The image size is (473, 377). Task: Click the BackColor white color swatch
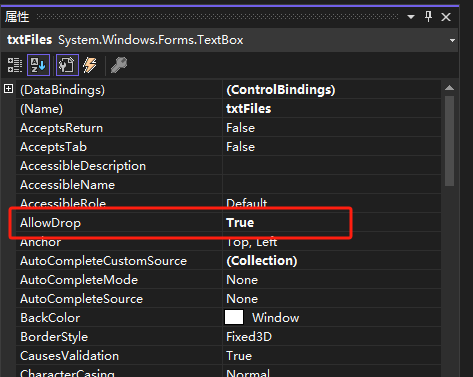(234, 317)
